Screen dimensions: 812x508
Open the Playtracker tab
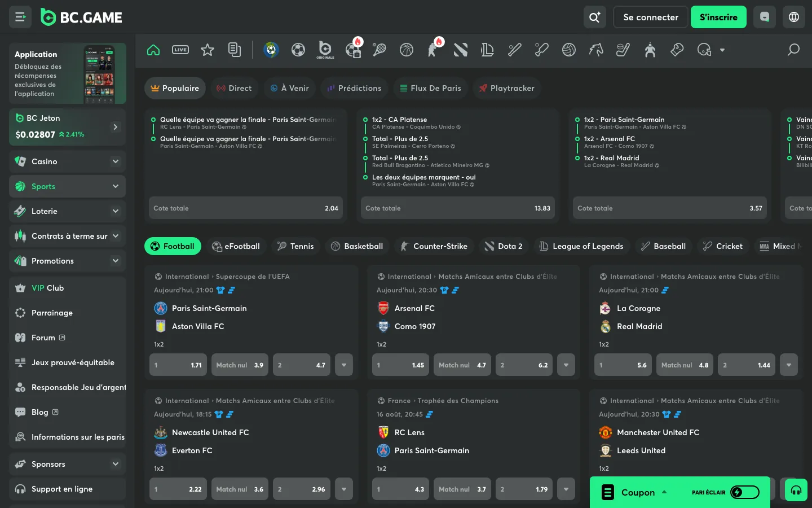(x=506, y=88)
